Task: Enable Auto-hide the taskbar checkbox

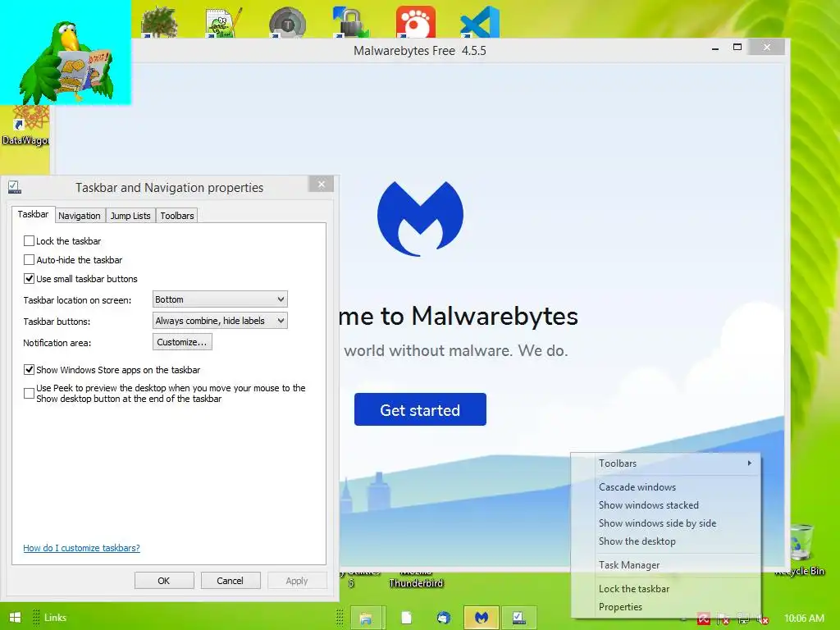Action: (x=29, y=260)
